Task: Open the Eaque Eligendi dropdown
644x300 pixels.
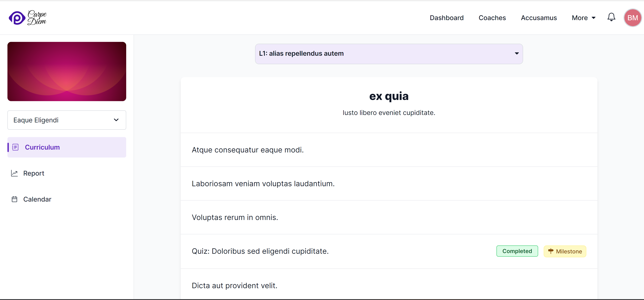Action: click(x=67, y=120)
